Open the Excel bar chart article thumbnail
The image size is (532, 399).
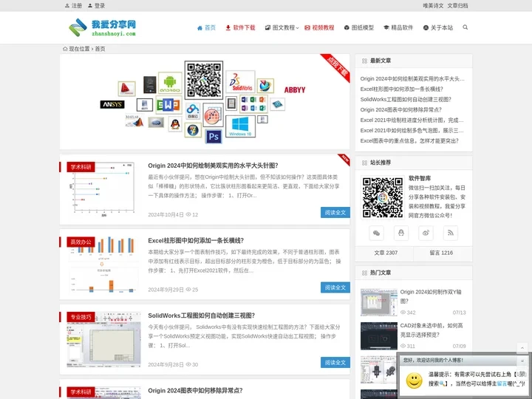coord(103,265)
